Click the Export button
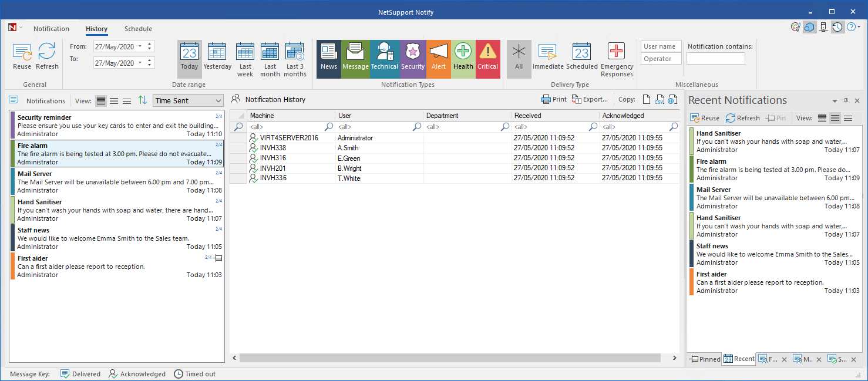Viewport: 868px width, 381px height. tap(589, 99)
